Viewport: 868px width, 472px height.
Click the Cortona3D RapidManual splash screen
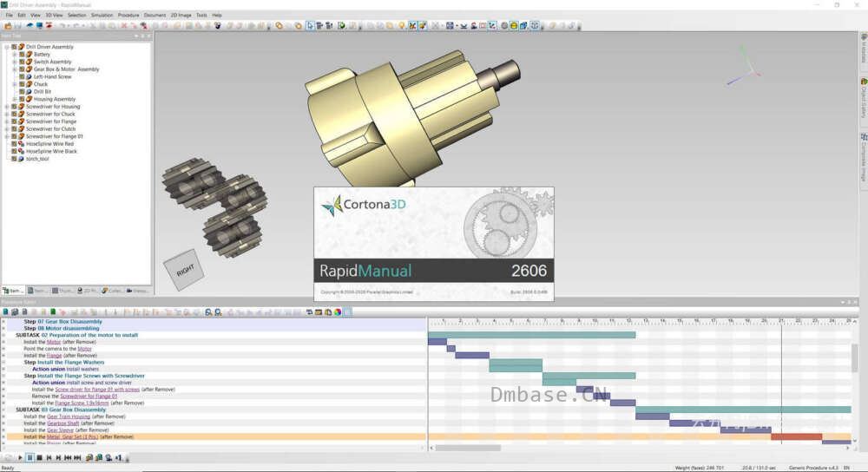point(433,244)
